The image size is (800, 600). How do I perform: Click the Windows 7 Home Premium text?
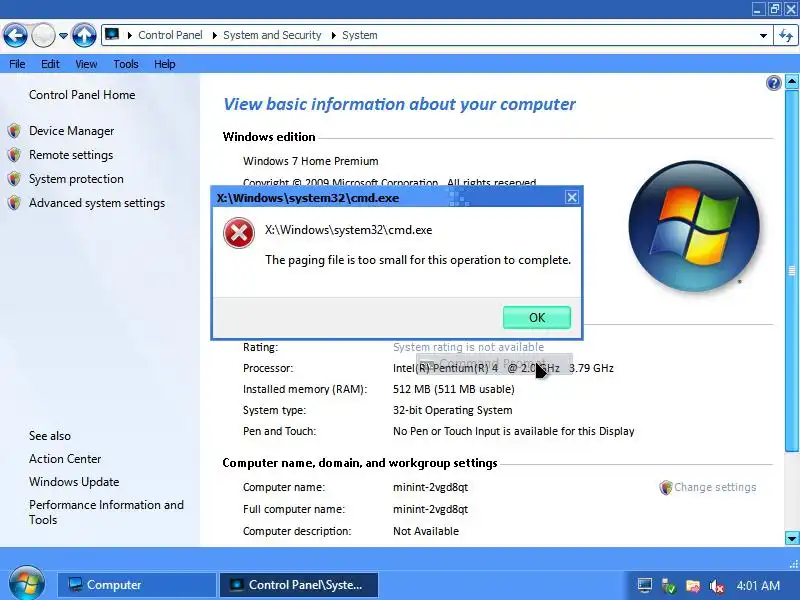(x=311, y=161)
